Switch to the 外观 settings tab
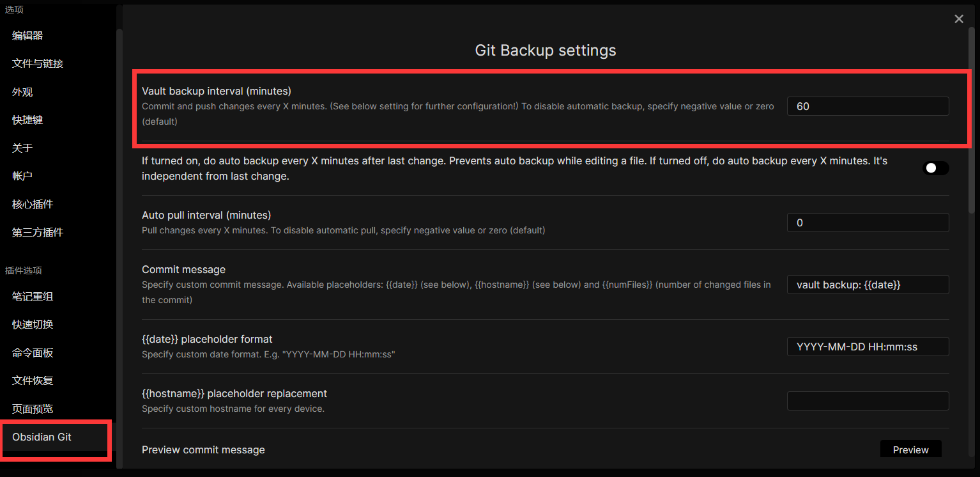Viewport: 980px width, 477px height. [22, 92]
